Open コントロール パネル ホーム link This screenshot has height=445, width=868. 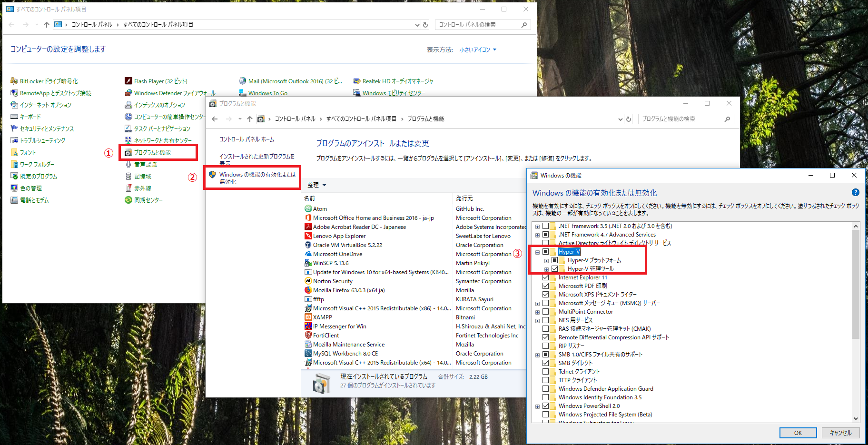point(247,139)
